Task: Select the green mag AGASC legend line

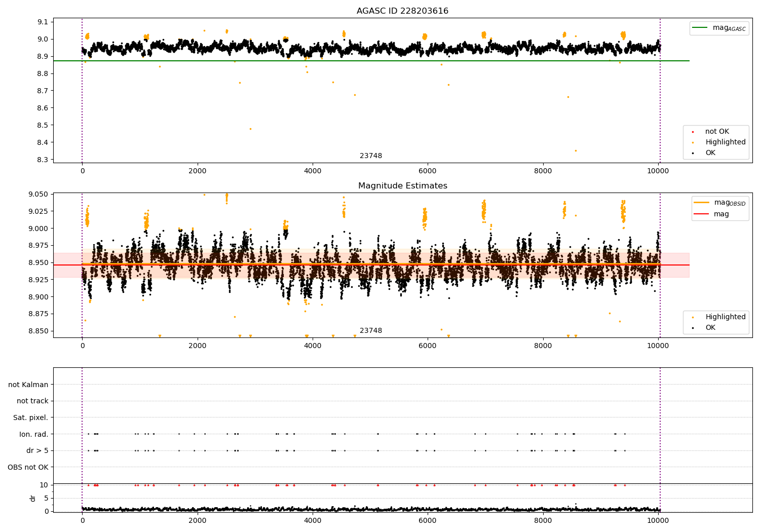Action: point(700,28)
